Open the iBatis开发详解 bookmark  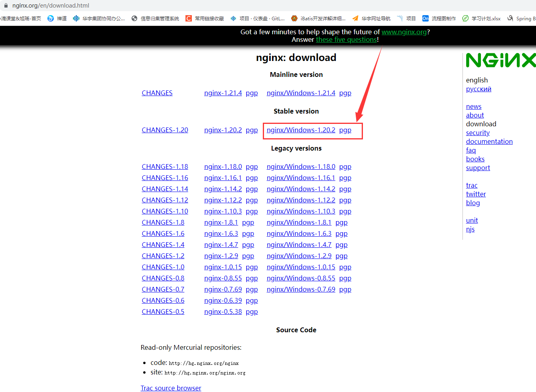click(318, 18)
